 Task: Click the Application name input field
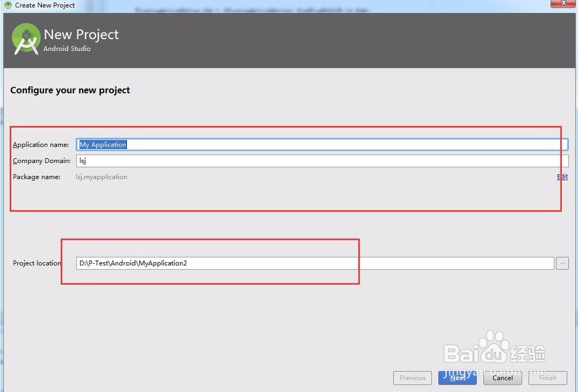pyautogui.click(x=322, y=145)
